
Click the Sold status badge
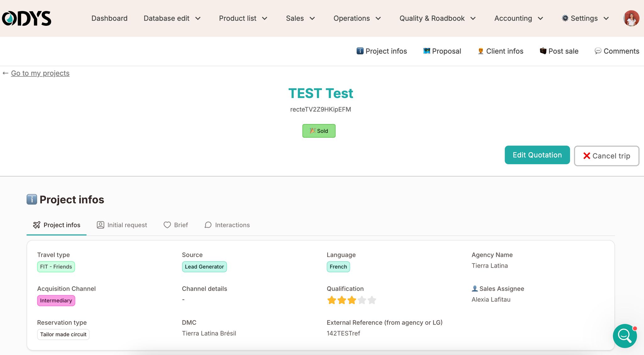tap(319, 131)
